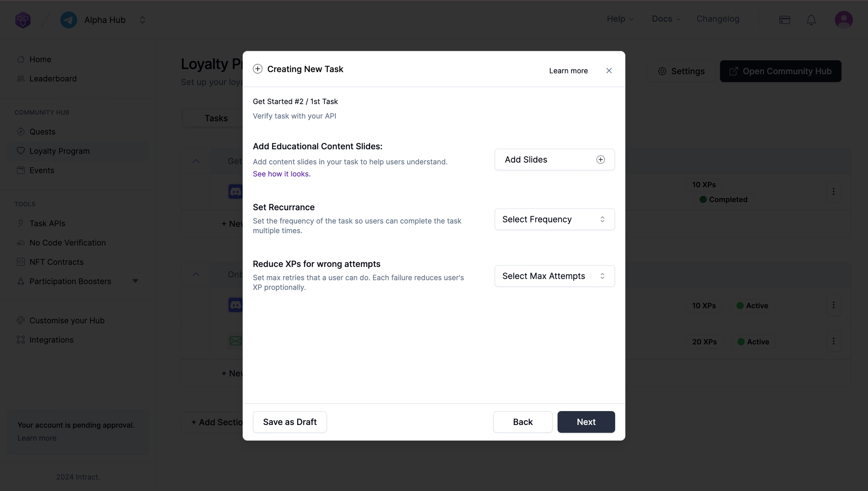The image size is (868, 491).
Task: Click the Next button
Action: pyautogui.click(x=586, y=422)
